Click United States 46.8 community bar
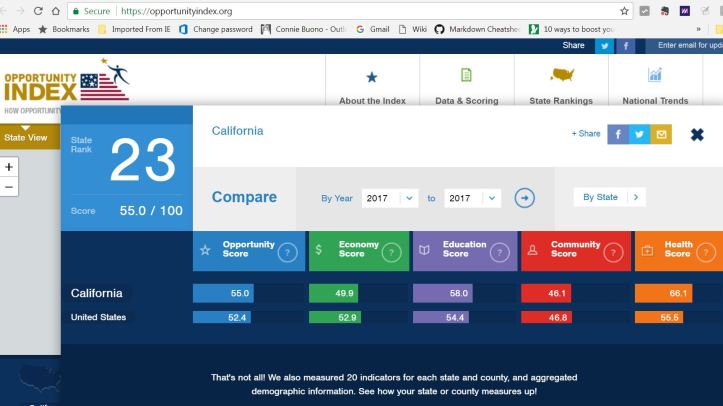Screen dimensions: 723x406 tap(546, 317)
